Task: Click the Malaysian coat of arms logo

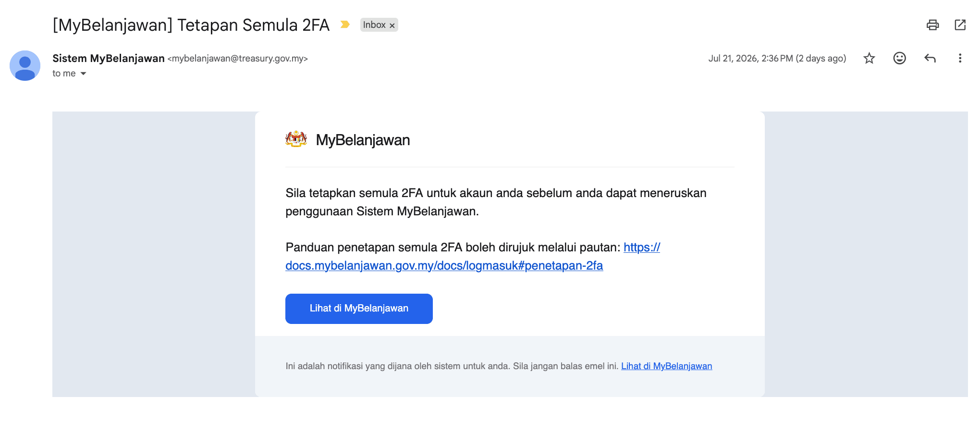Action: [x=296, y=139]
